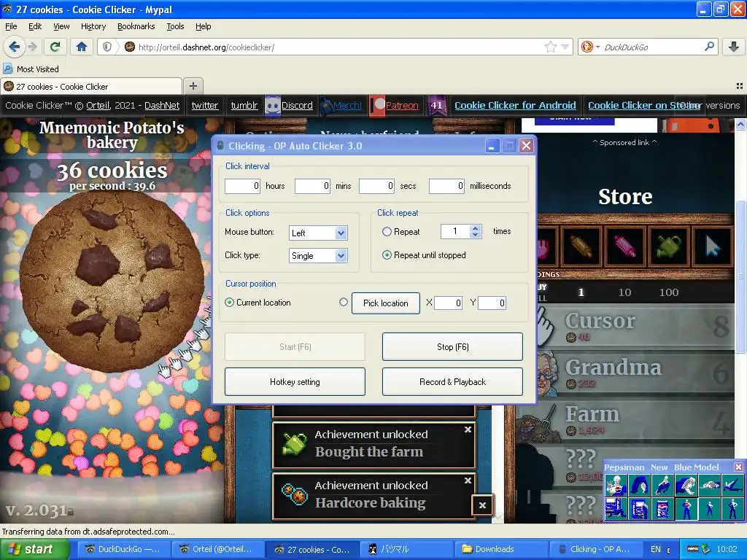This screenshot has height=560, width=747.
Task: Focus the milliseconds input field
Action: click(x=446, y=186)
